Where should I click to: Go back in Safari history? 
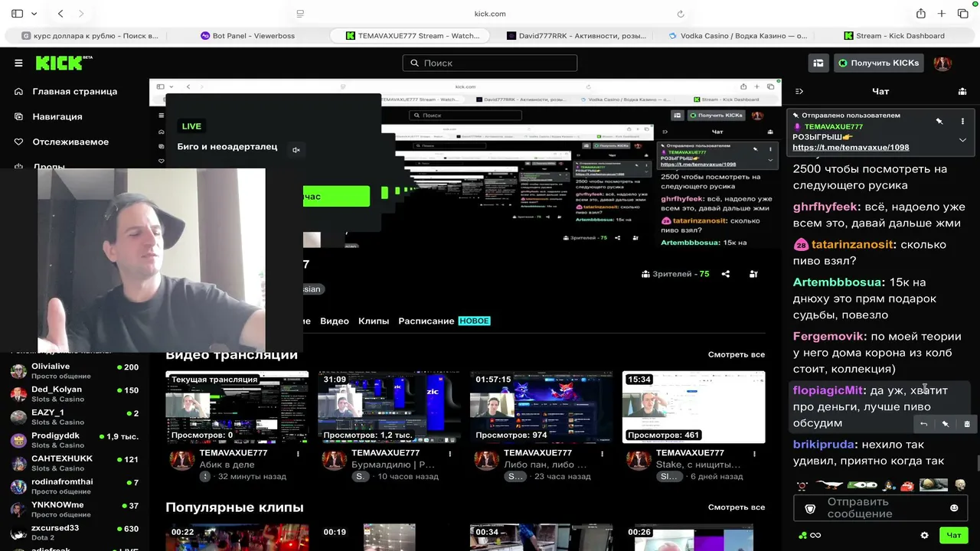click(60, 14)
